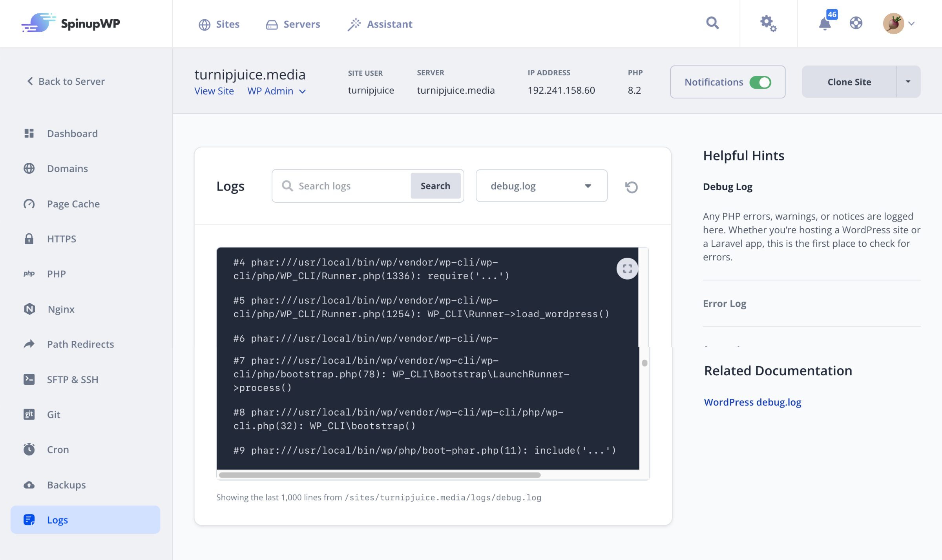Open the SFTP & SSH section
The width and height of the screenshot is (942, 560).
coord(73,379)
